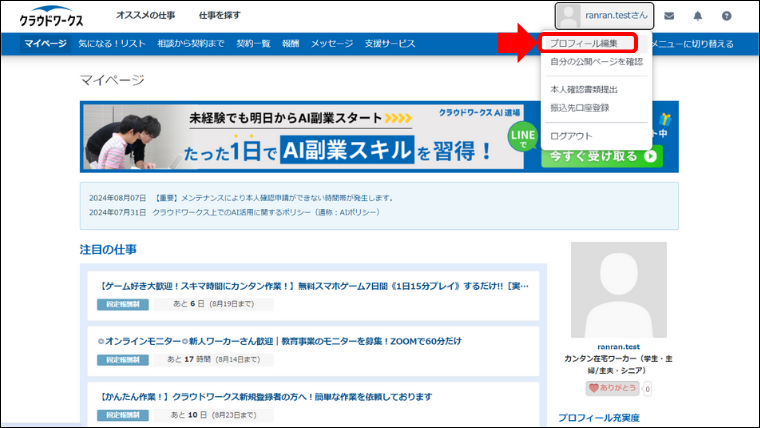The width and height of the screenshot is (760, 428).
Task: Choose 本人確認書類提出 from dropdown
Action: point(584,90)
